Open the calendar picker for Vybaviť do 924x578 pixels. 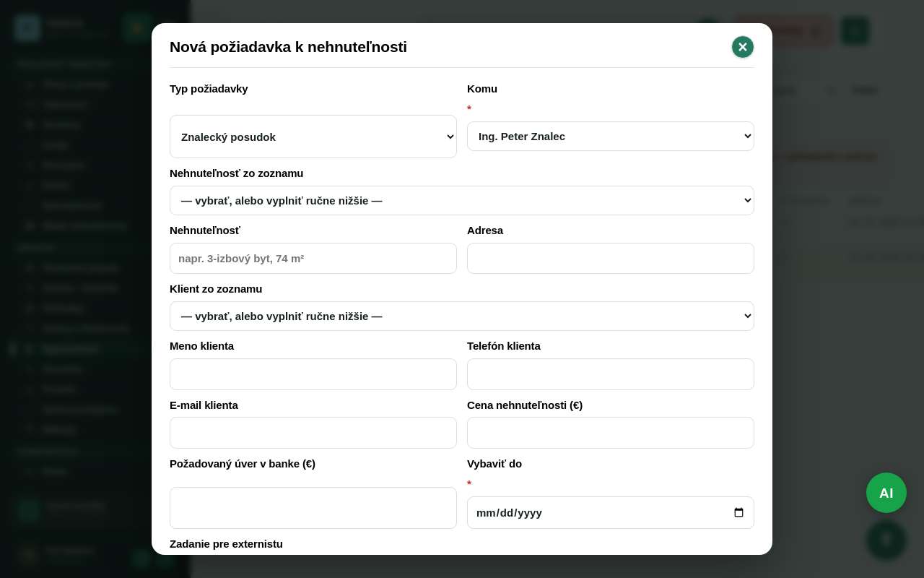[738, 513]
